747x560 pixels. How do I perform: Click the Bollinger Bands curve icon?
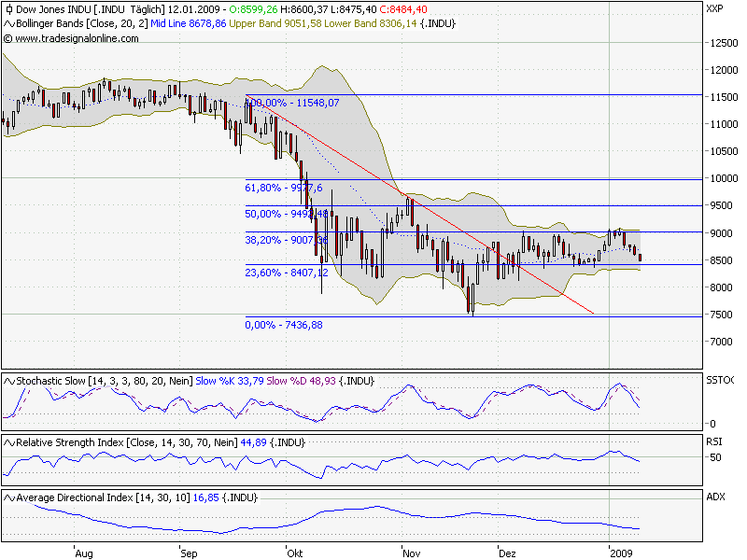[x=7, y=23]
